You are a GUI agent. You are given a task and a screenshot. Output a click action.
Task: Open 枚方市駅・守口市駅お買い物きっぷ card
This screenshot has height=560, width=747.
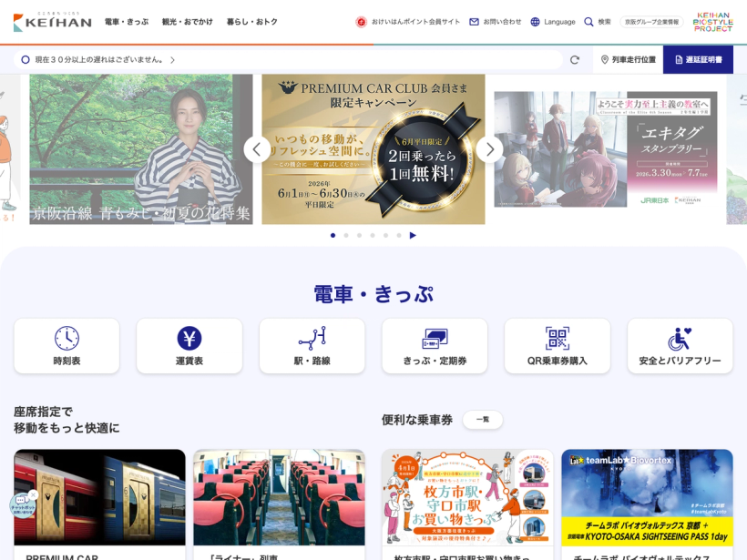click(468, 497)
